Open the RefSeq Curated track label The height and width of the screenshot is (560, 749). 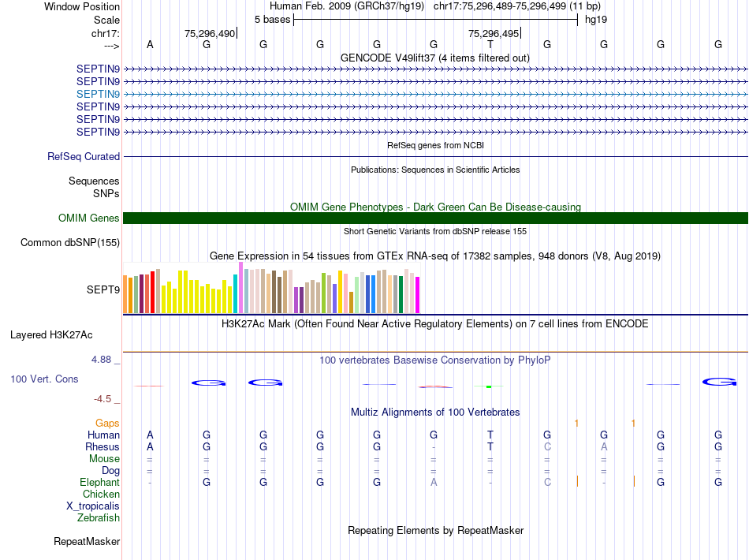(84, 156)
